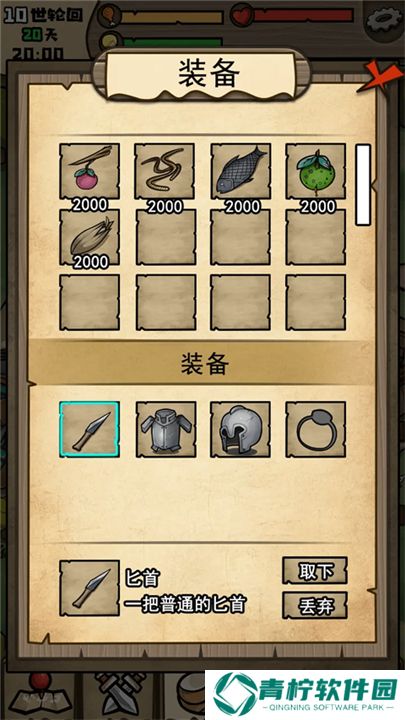
Task: Select the green citrus fruit item
Action: click(x=316, y=171)
